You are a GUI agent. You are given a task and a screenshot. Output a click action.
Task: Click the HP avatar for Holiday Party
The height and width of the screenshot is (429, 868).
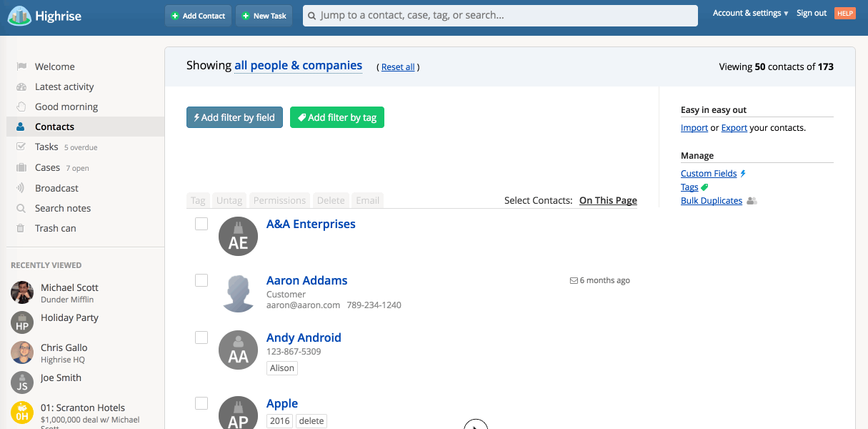(22, 322)
